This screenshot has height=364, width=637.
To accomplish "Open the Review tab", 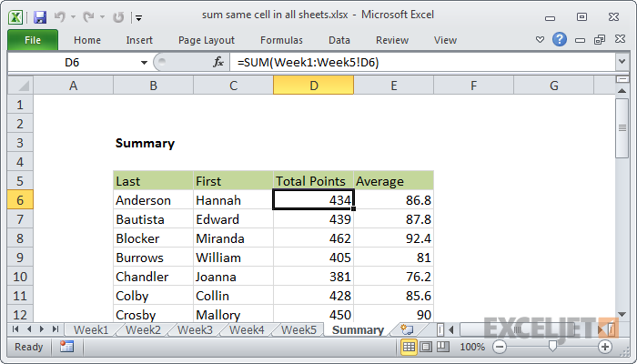I will point(392,40).
